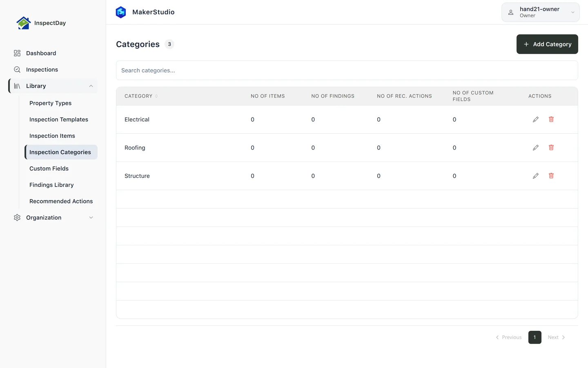The image size is (588, 368).
Task: Delete the Roofing category with trash icon
Action: click(x=551, y=148)
